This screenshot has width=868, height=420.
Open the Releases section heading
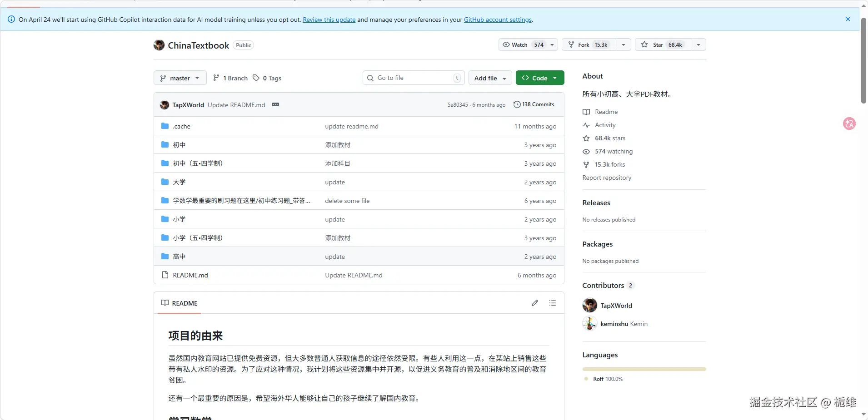(596, 203)
